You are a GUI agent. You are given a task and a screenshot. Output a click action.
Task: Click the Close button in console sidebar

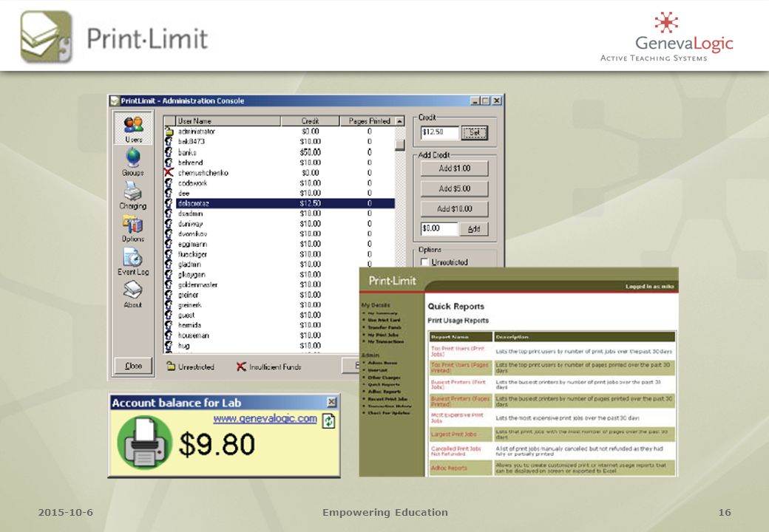pos(133,366)
